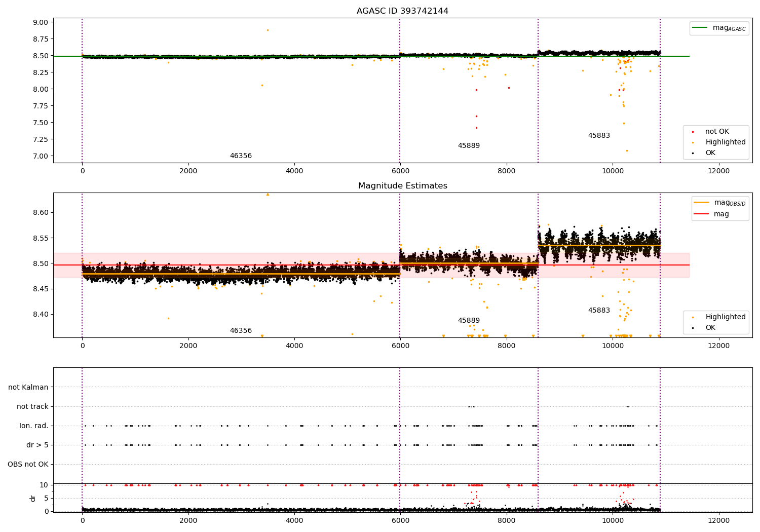The width and height of the screenshot is (760, 532).
Task: Click the 10 tick label on the dr axis
Action: click(x=44, y=485)
